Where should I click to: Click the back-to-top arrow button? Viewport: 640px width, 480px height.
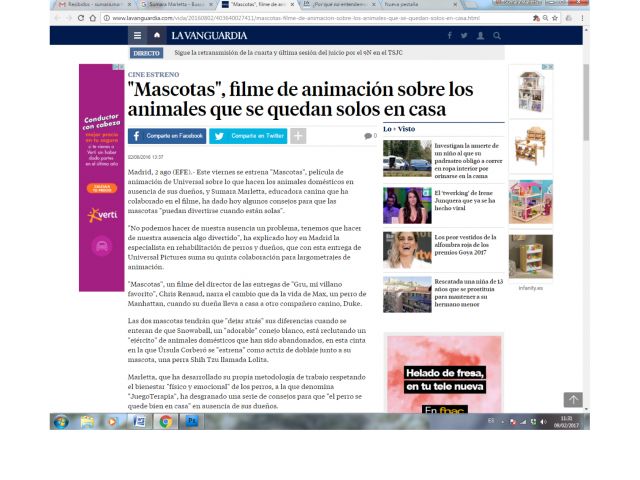point(573,400)
